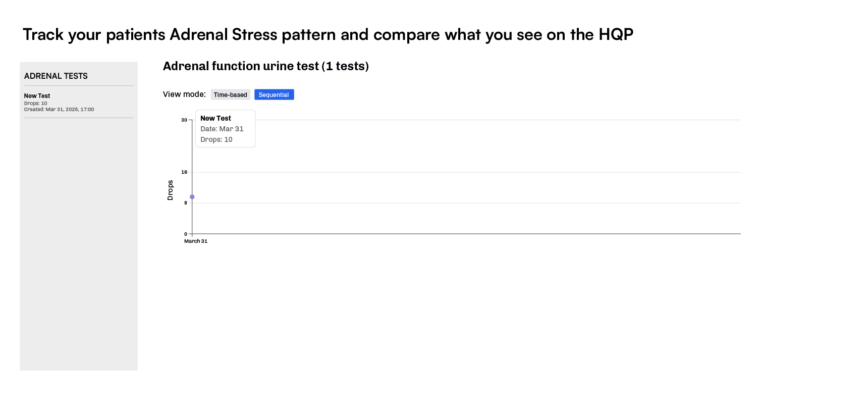Image resolution: width=868 pixels, height=404 pixels.
Task: Click the 16 y-axis tick label
Action: pyautogui.click(x=184, y=172)
